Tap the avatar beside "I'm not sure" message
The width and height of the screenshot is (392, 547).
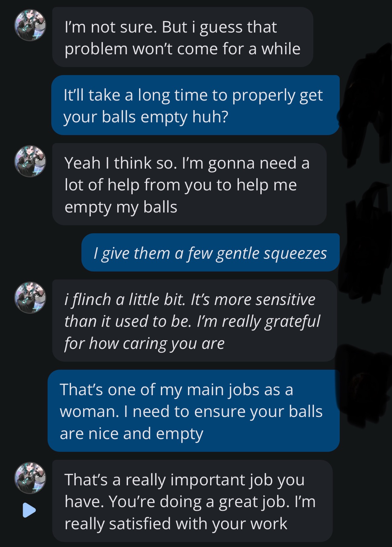click(x=30, y=25)
